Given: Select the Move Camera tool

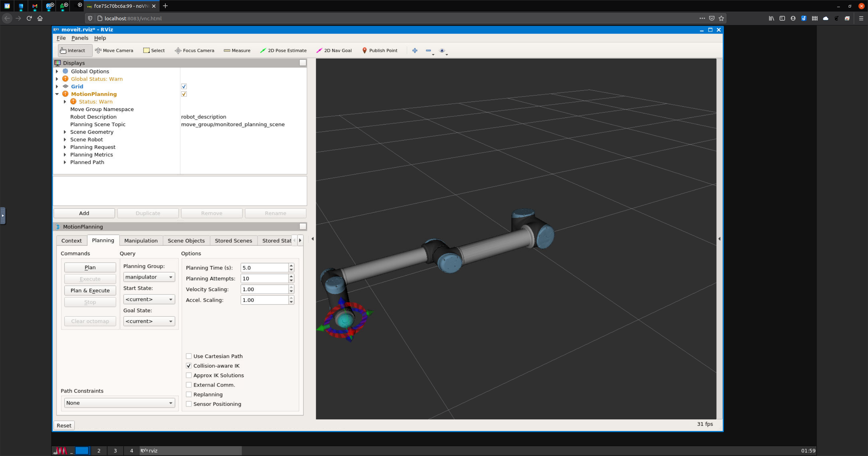Looking at the screenshot, I should [114, 50].
